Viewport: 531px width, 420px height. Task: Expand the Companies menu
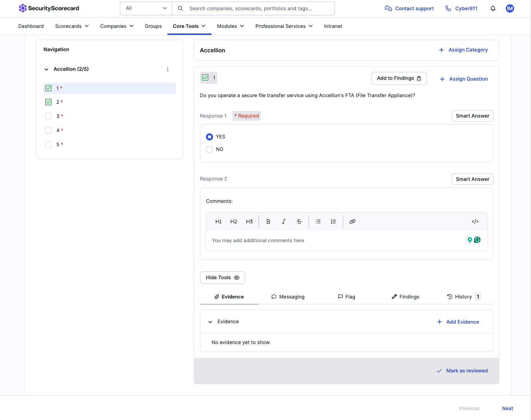click(117, 26)
